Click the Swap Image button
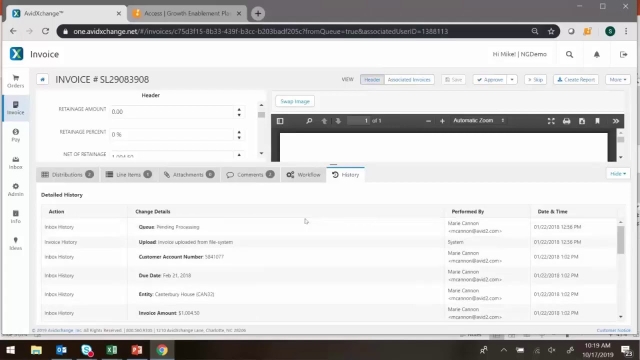The height and width of the screenshot is (360, 640). tap(295, 101)
